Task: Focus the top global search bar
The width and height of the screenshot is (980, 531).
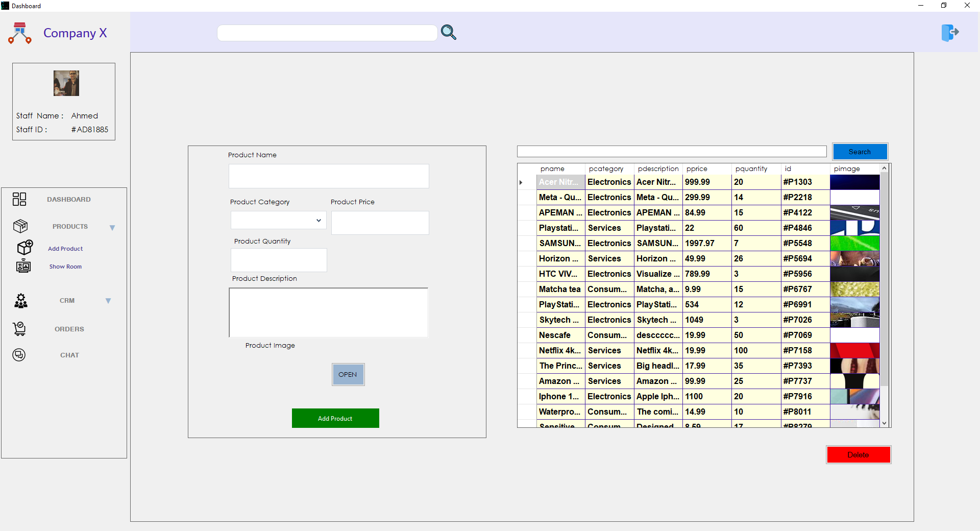Action: [327, 33]
